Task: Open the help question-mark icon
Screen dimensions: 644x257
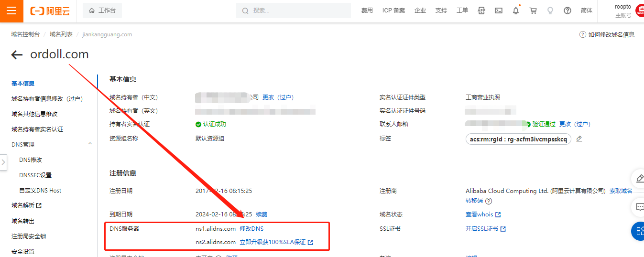Action: click(568, 11)
